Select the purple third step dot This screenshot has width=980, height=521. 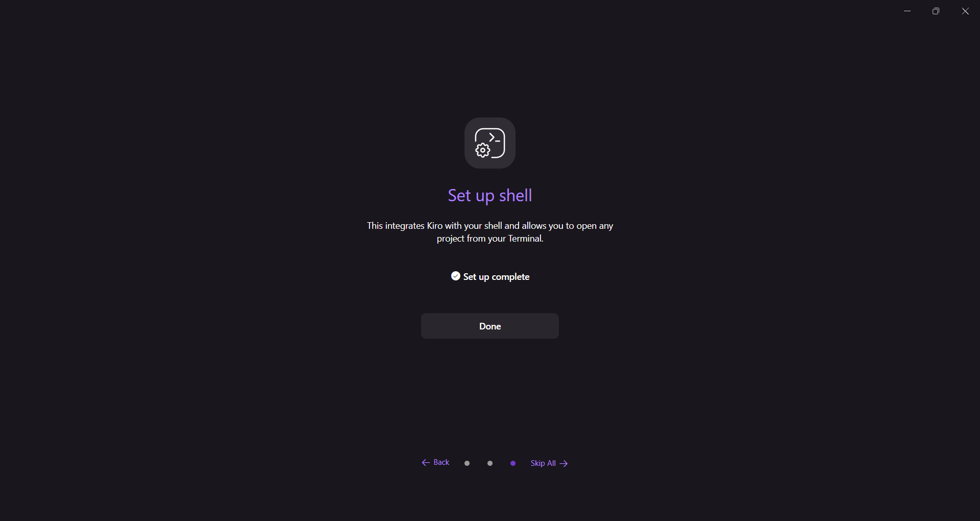[513, 463]
